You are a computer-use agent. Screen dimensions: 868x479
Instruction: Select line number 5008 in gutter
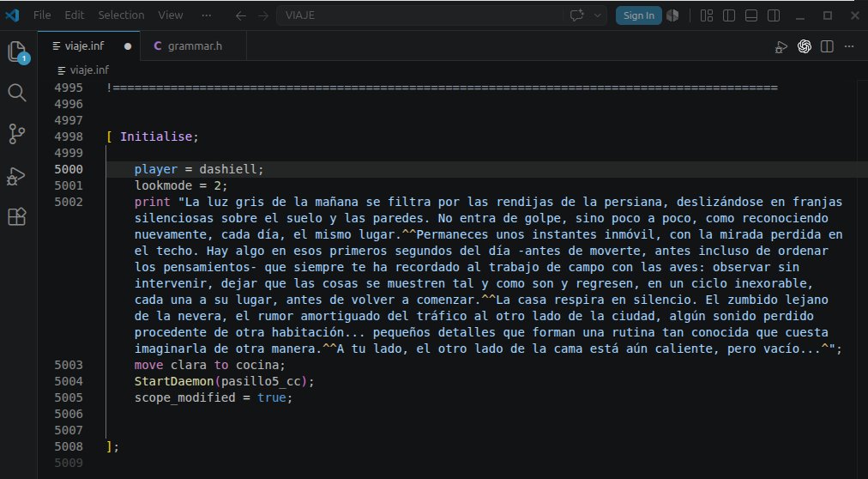pyautogui.click(x=69, y=446)
